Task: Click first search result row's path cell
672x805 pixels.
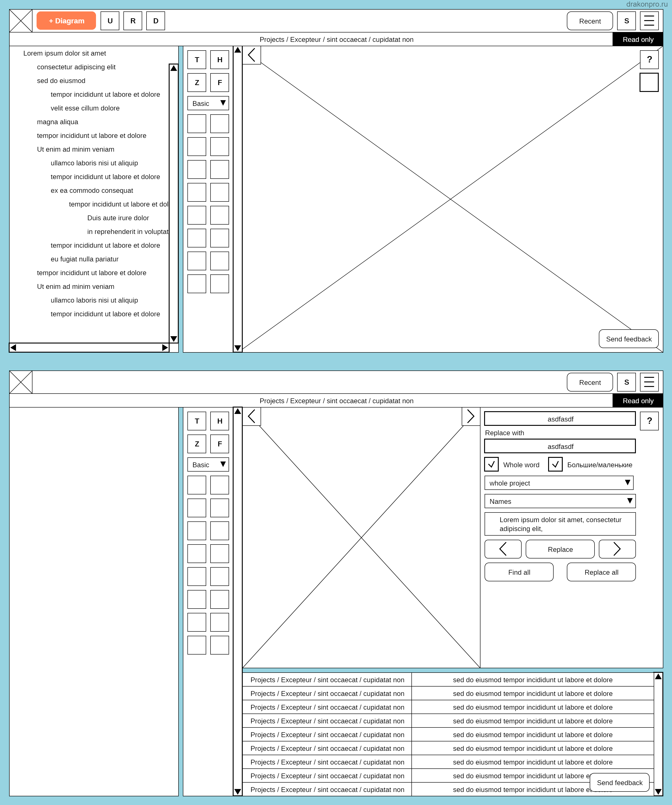Action: (x=327, y=680)
